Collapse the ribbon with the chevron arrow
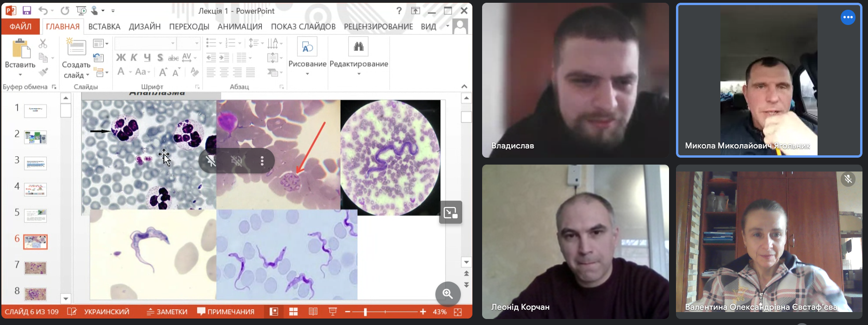Screen dimensions: 868x325 464,86
